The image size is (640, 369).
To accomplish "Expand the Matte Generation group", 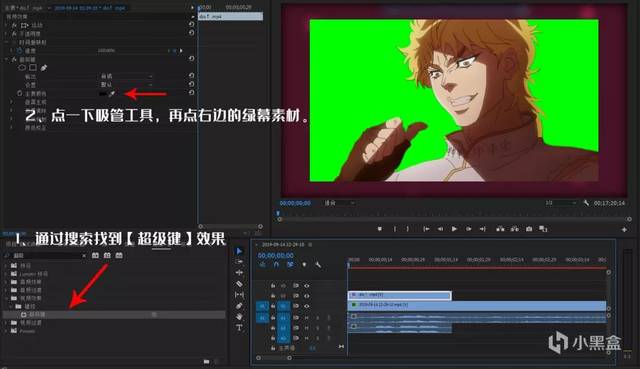I will 11,102.
